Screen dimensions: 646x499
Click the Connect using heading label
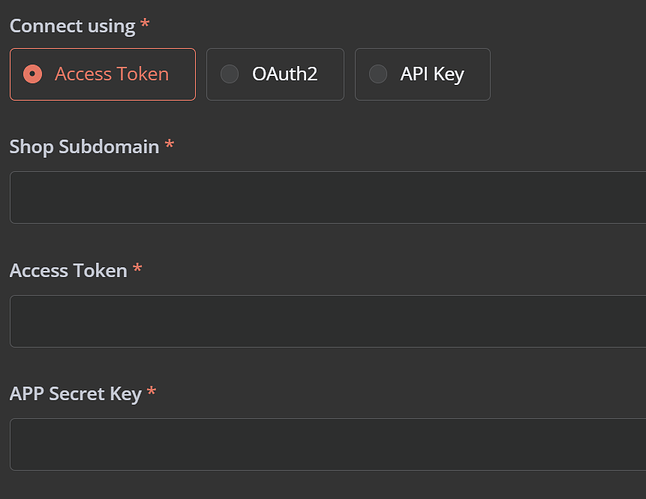tap(73, 26)
